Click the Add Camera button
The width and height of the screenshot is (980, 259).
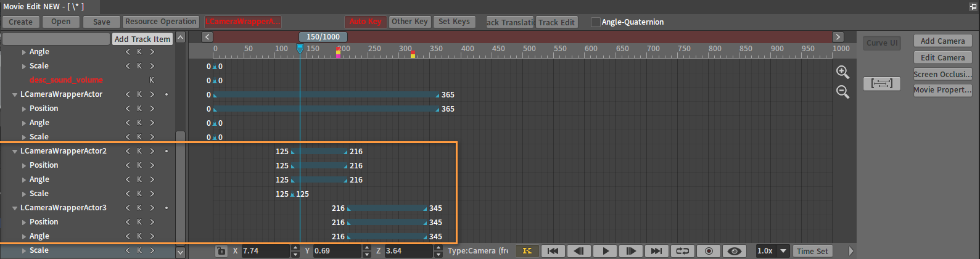[x=942, y=41]
